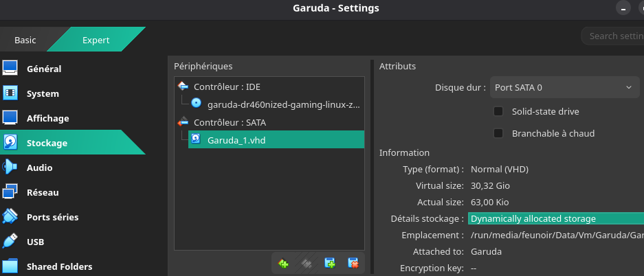Select the Contrôleur : SATA tree node
644x276 pixels.
(230, 122)
